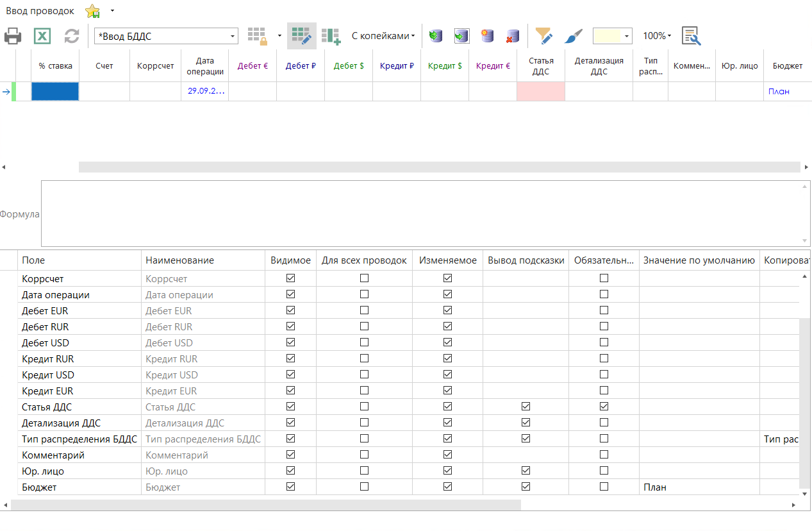This screenshot has height=531, width=812.
Task: Open the pale yellow color picker swatch
Action: point(613,36)
